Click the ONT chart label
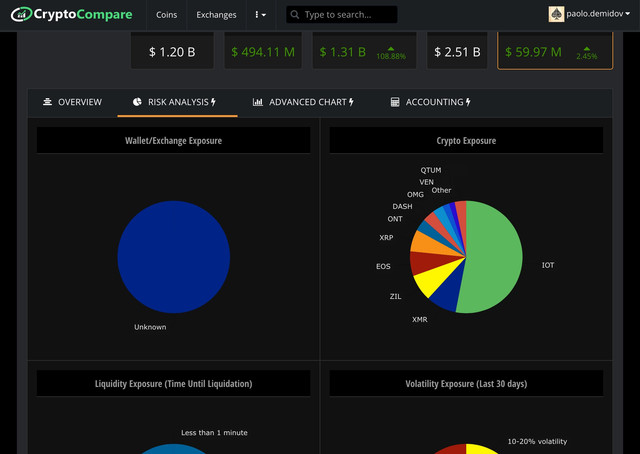Viewport: 640px width, 454px height. point(395,219)
